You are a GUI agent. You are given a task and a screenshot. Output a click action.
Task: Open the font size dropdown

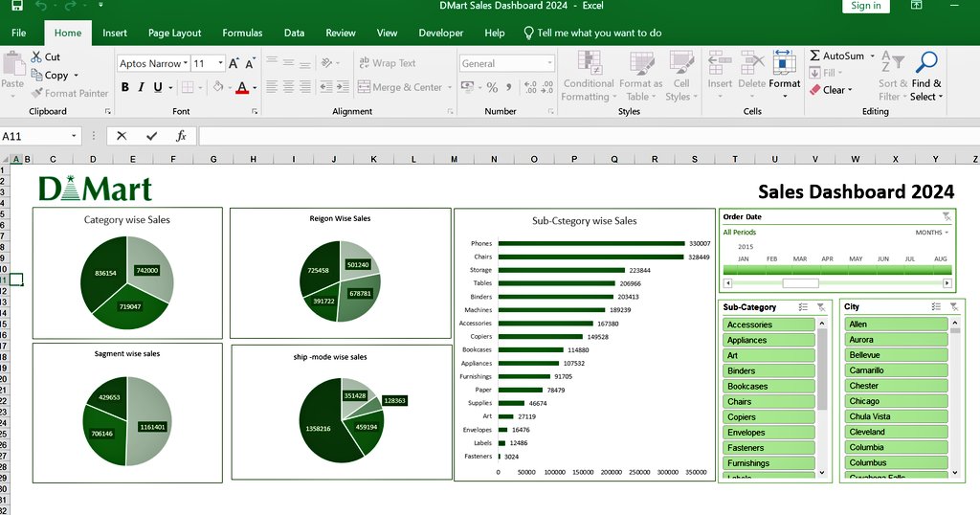pyautogui.click(x=221, y=64)
